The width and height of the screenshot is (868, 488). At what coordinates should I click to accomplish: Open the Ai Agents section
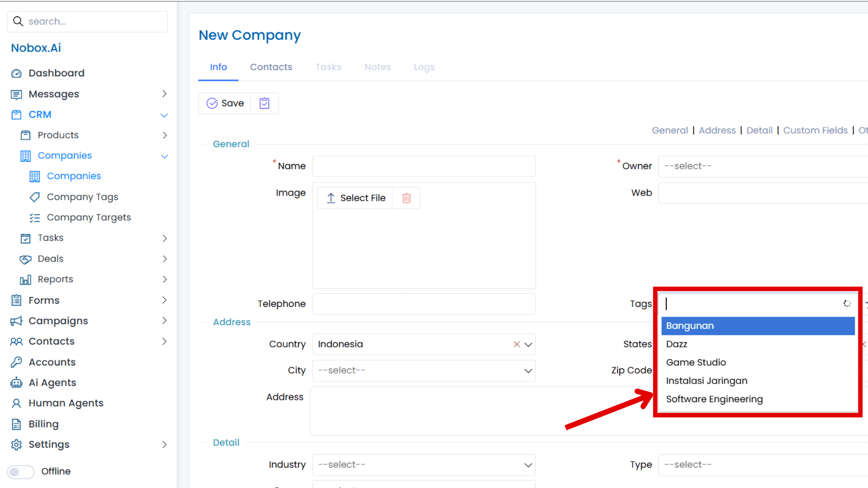[x=52, y=382]
